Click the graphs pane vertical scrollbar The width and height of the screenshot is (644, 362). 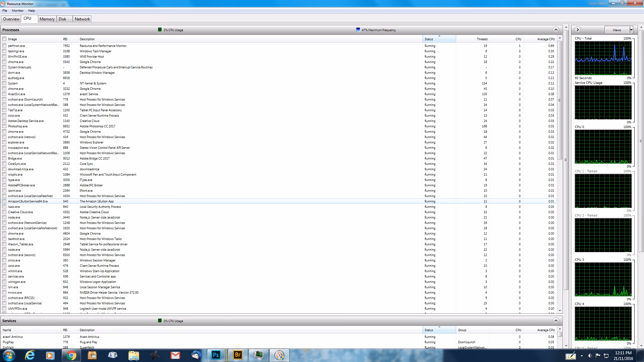pyautogui.click(x=641, y=141)
